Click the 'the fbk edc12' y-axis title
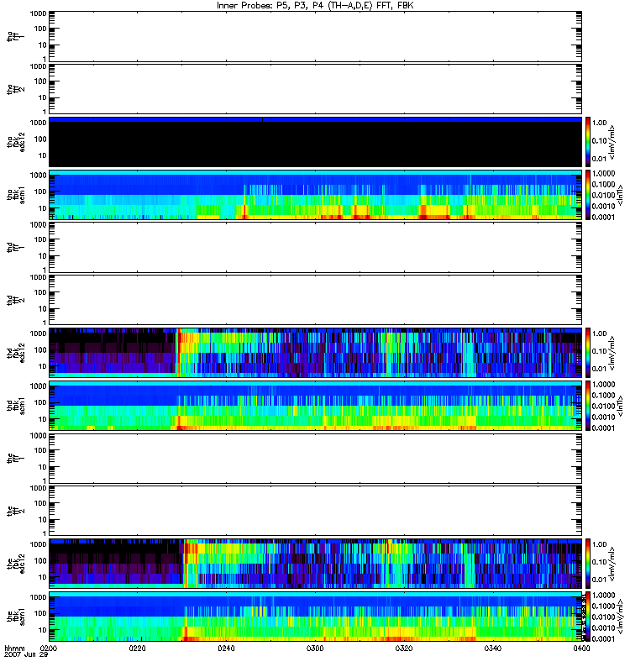630x672 pixels. click(x=16, y=564)
